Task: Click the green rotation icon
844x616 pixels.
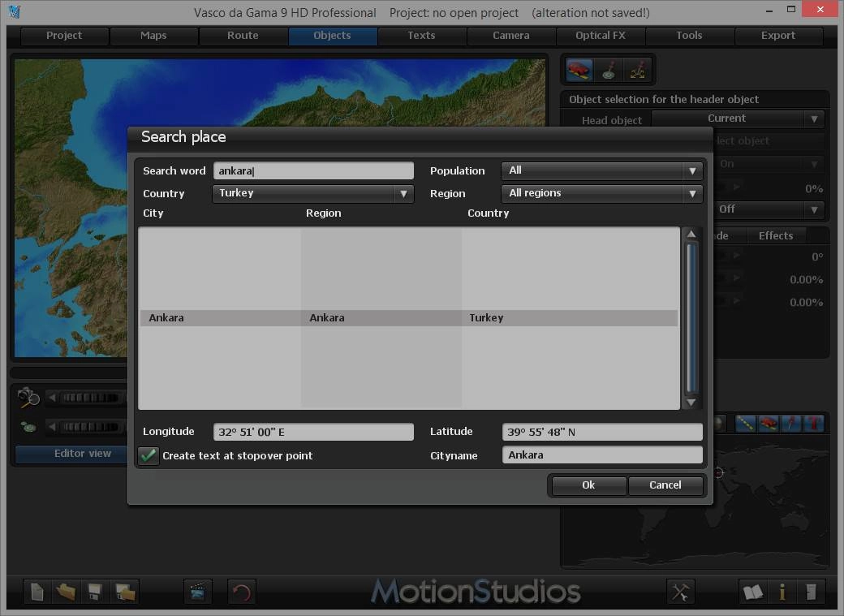Action: point(28,427)
